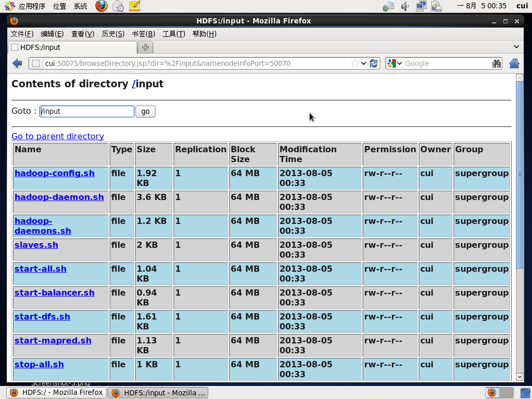
Task: Open the 工具(T) menu
Action: tap(174, 34)
